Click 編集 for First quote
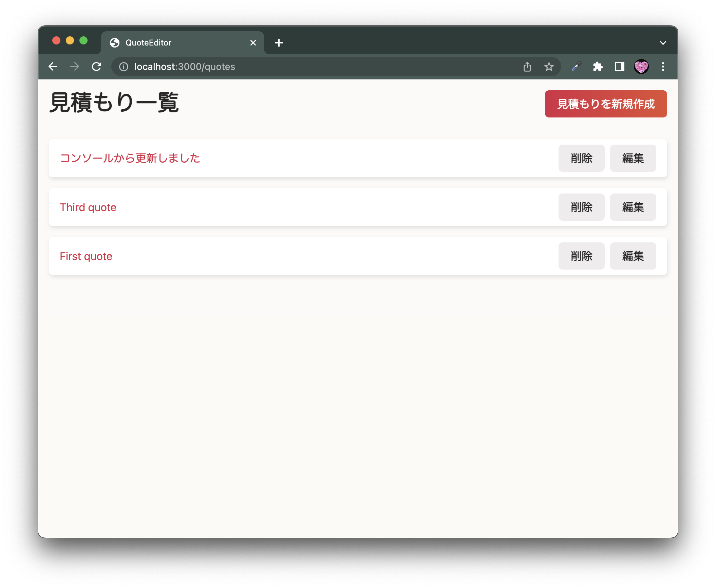 [x=633, y=256]
